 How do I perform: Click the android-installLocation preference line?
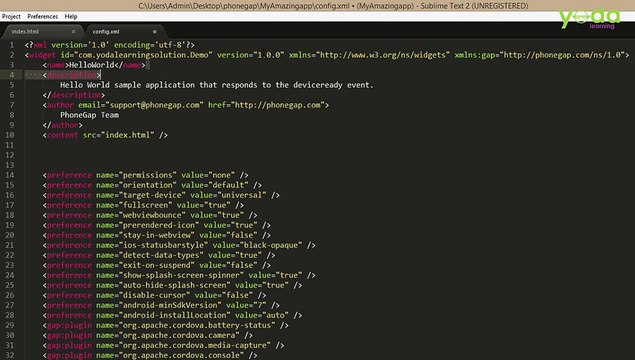(x=173, y=315)
